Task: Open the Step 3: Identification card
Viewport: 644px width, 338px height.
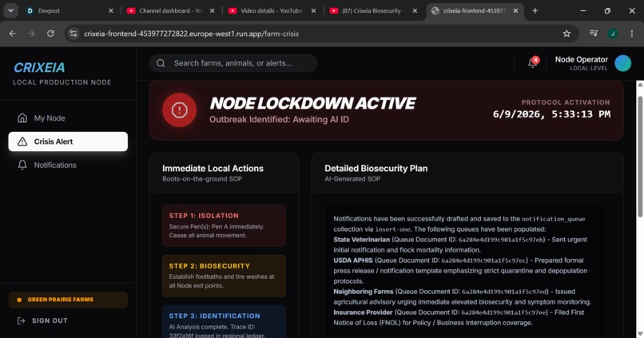Action: point(224,321)
